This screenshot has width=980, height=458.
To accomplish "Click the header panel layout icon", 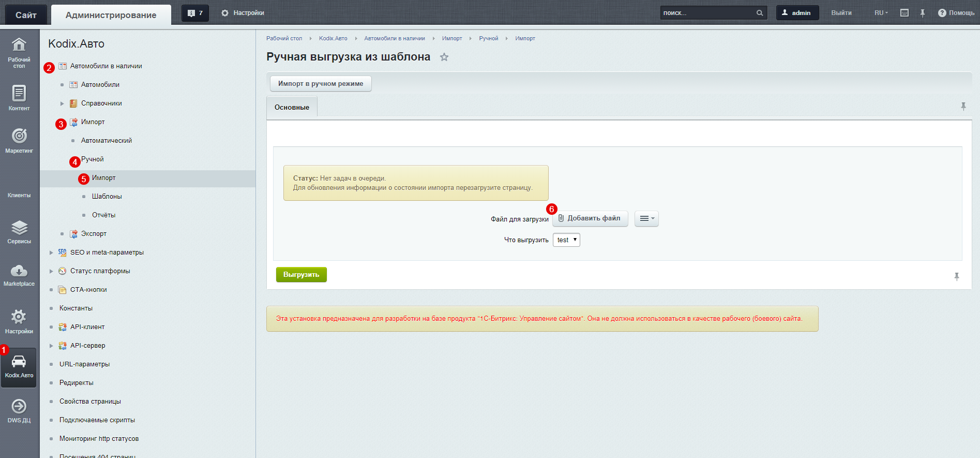I will click(904, 13).
